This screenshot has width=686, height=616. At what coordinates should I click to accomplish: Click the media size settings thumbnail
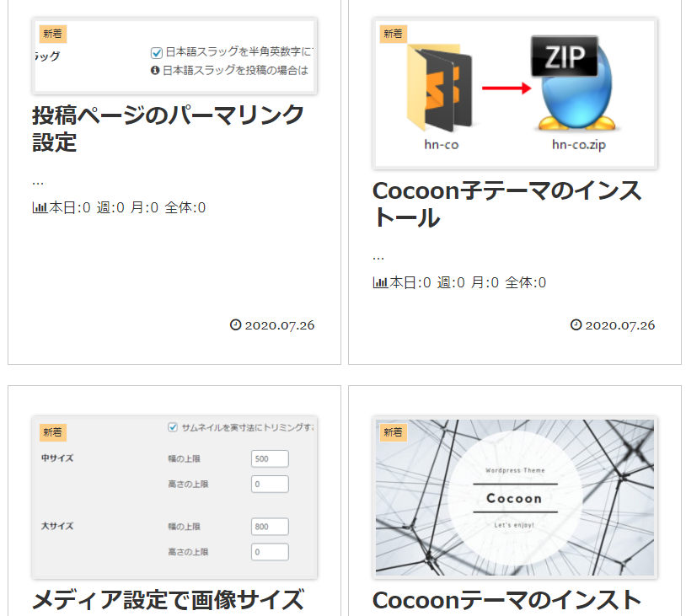tap(174, 497)
